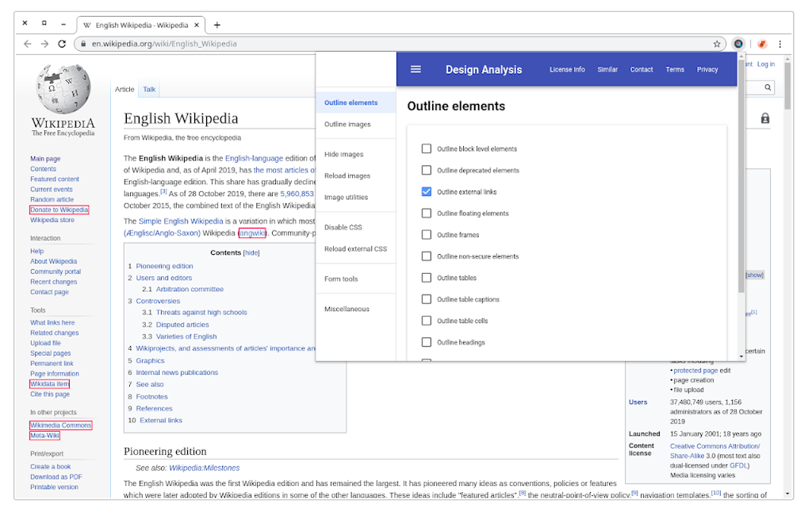Select Disable CSS in sidebar
Viewport: 812px width, 508px height.
click(x=356, y=228)
